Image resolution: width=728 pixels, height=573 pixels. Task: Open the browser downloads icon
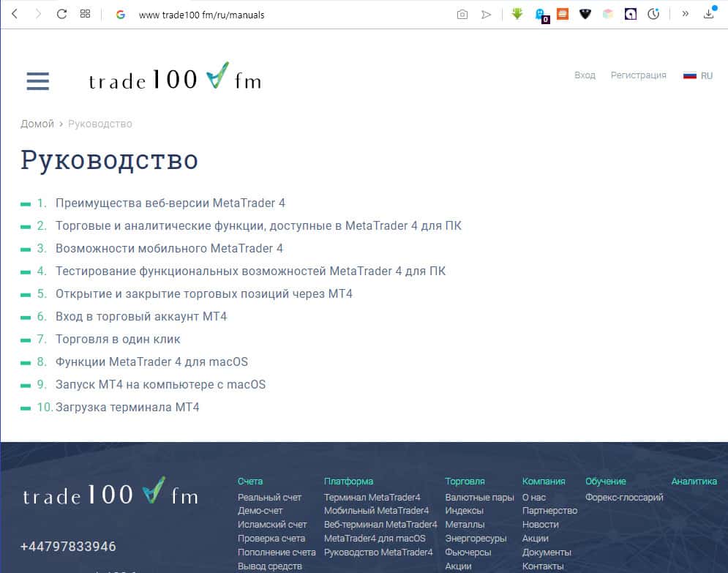(708, 14)
